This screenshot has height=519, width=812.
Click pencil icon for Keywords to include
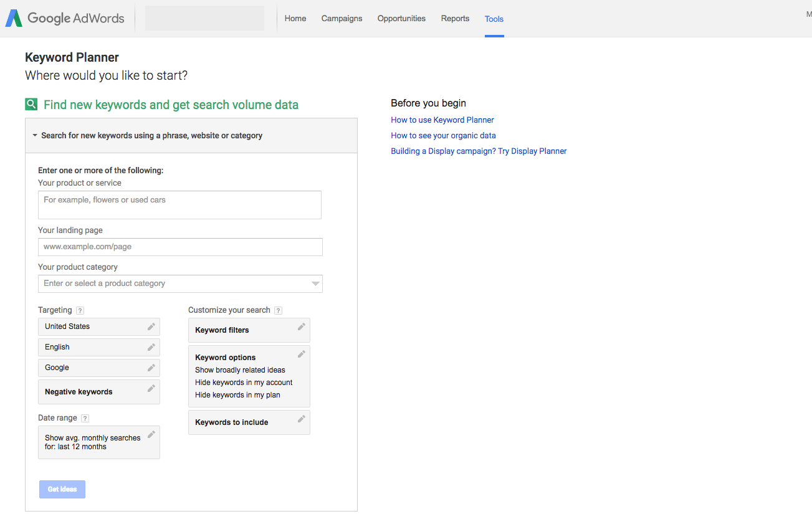click(x=301, y=419)
